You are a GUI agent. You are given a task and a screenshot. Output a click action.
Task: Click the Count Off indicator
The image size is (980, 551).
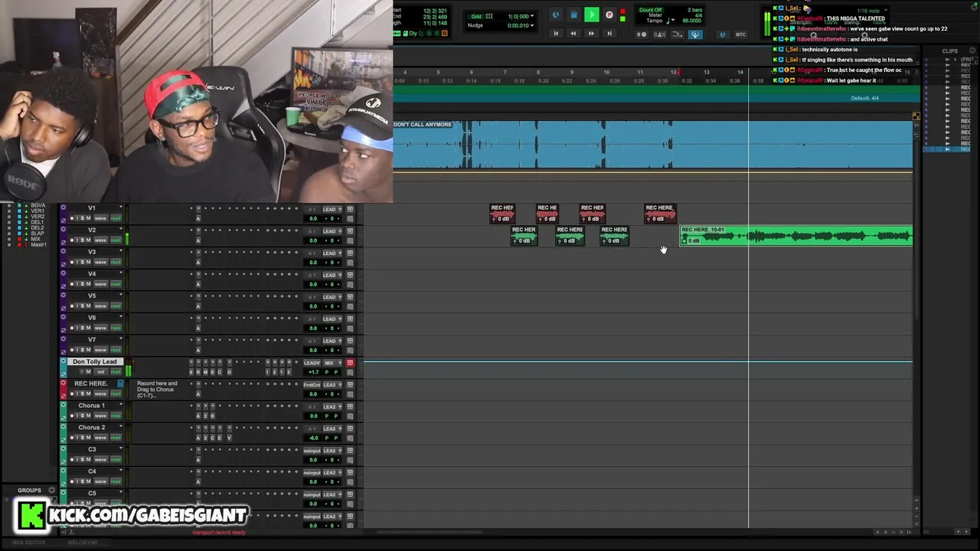click(650, 10)
